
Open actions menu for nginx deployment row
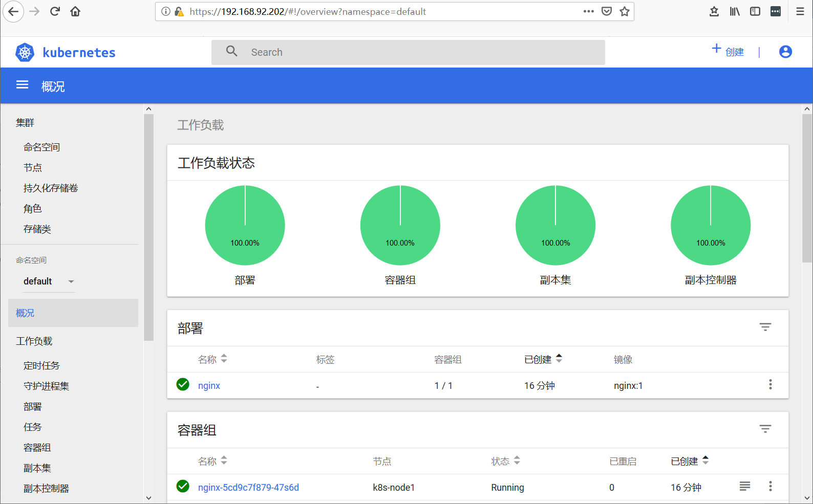click(770, 384)
